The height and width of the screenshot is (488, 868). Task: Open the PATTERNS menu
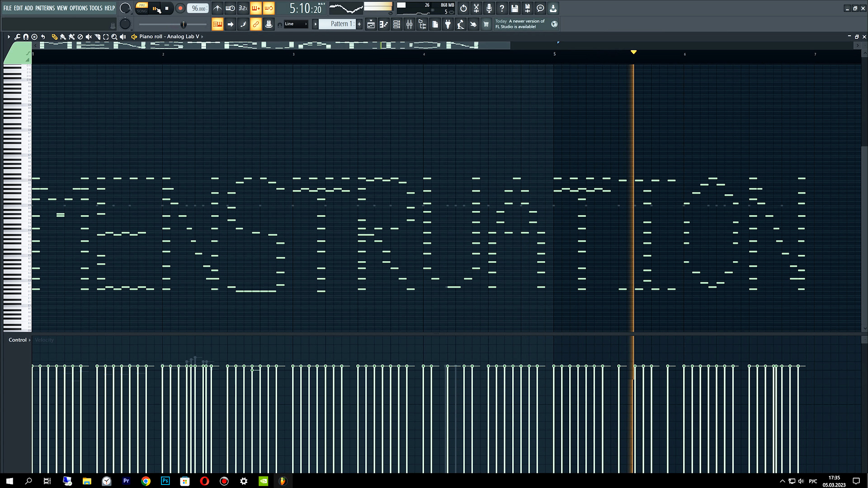click(x=45, y=8)
